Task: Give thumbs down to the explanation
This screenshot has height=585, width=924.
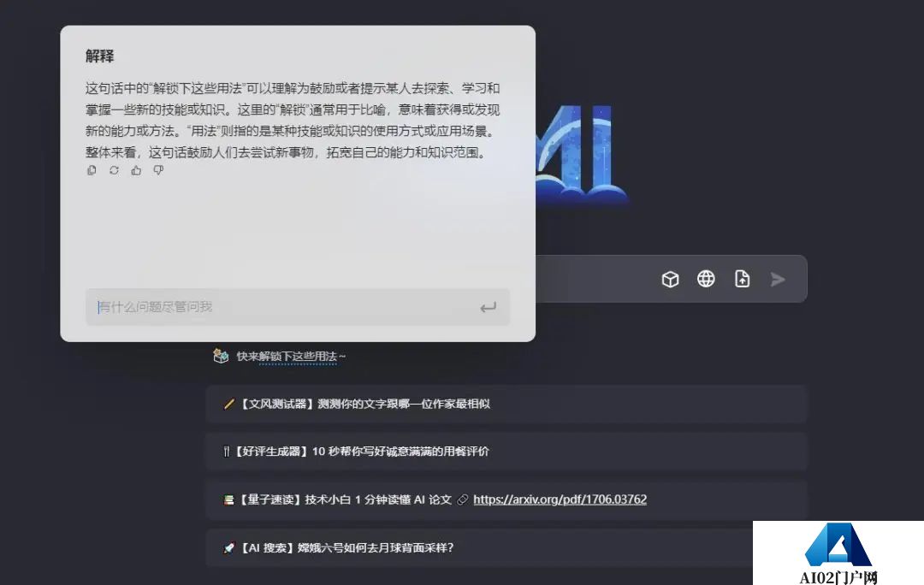Action: [x=158, y=170]
